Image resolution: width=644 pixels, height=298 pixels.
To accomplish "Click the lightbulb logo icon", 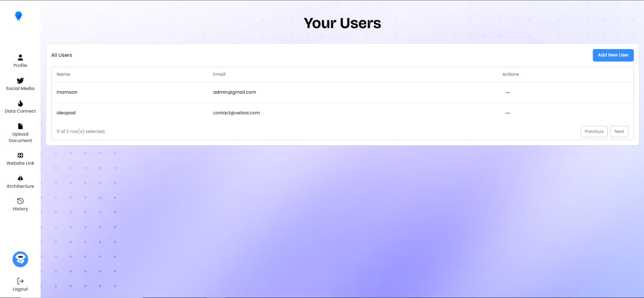I will click(x=19, y=16).
